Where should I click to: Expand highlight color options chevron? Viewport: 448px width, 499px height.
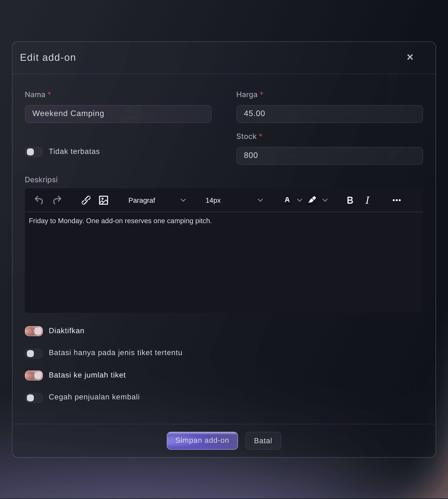pyautogui.click(x=325, y=200)
